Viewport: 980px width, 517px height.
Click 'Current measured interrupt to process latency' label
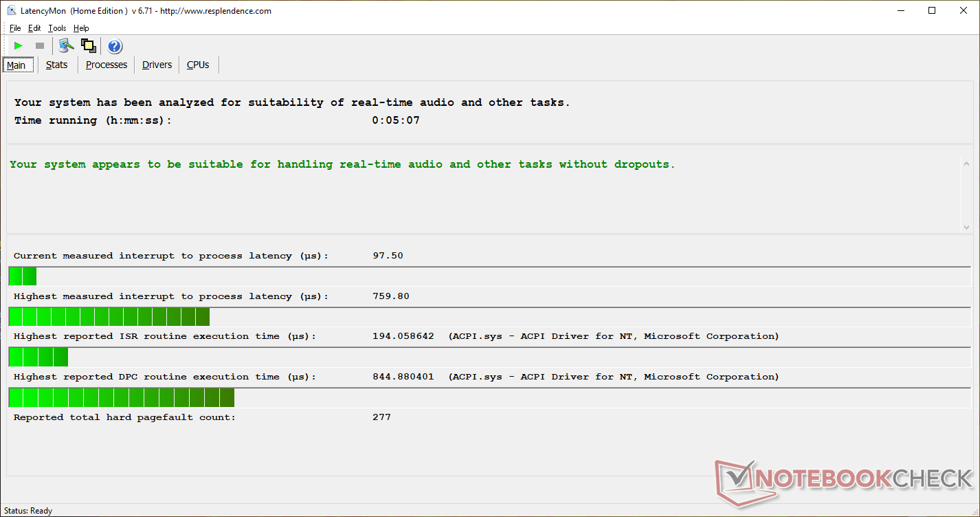[x=171, y=256]
